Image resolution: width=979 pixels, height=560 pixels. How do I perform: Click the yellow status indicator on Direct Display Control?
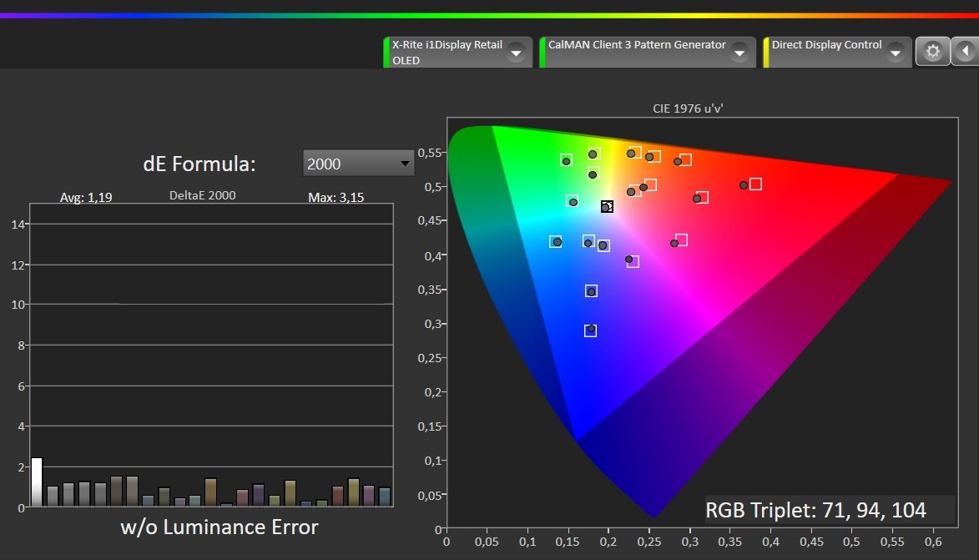pyautogui.click(x=766, y=53)
